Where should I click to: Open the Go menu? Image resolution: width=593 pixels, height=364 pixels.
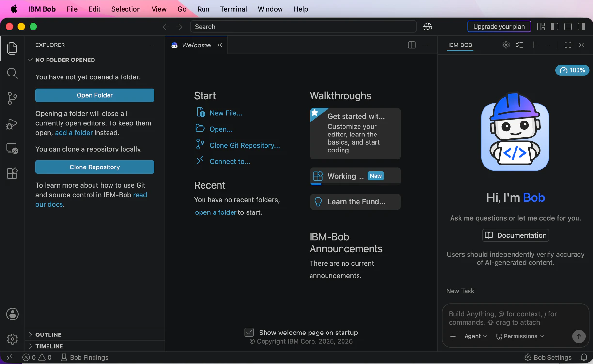pos(182,9)
